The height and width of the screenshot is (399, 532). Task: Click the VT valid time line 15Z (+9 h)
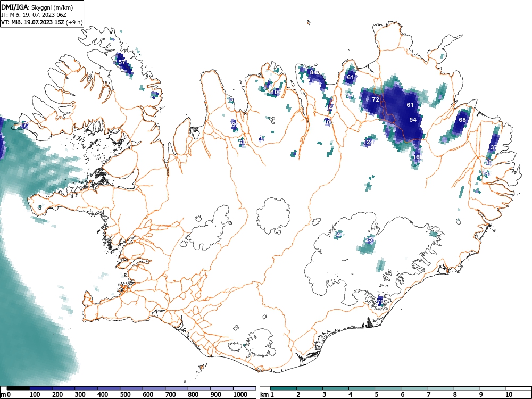41,22
